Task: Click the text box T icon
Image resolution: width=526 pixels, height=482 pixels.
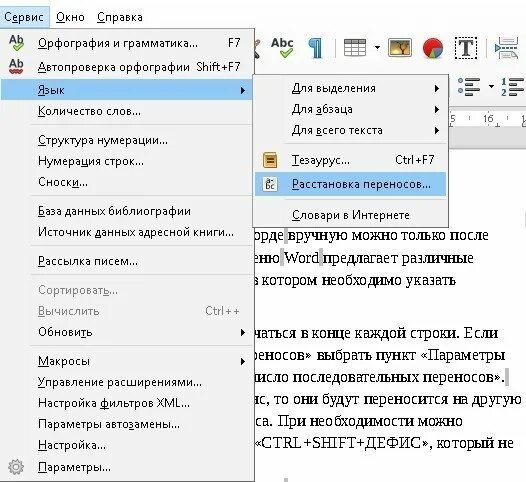Action: tap(466, 48)
